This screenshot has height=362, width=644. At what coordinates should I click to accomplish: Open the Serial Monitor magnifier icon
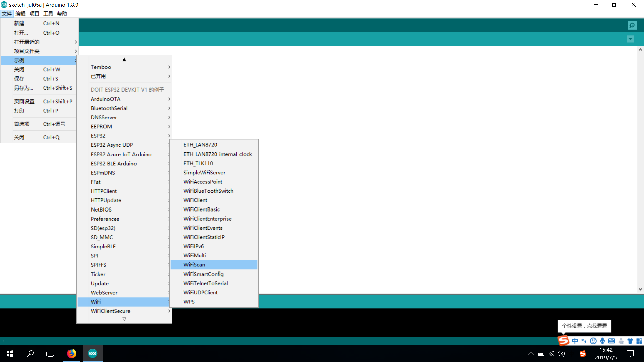tap(632, 25)
